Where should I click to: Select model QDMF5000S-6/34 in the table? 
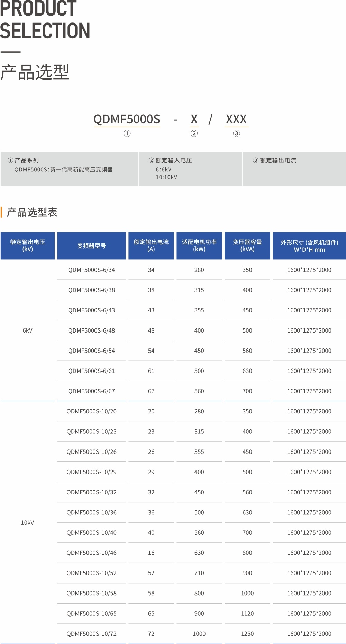[x=91, y=270]
